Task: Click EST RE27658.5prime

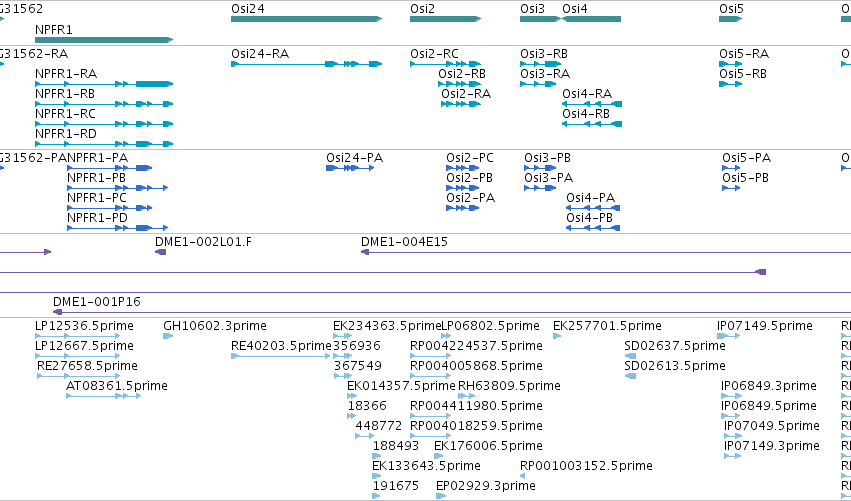Action: tap(79, 376)
